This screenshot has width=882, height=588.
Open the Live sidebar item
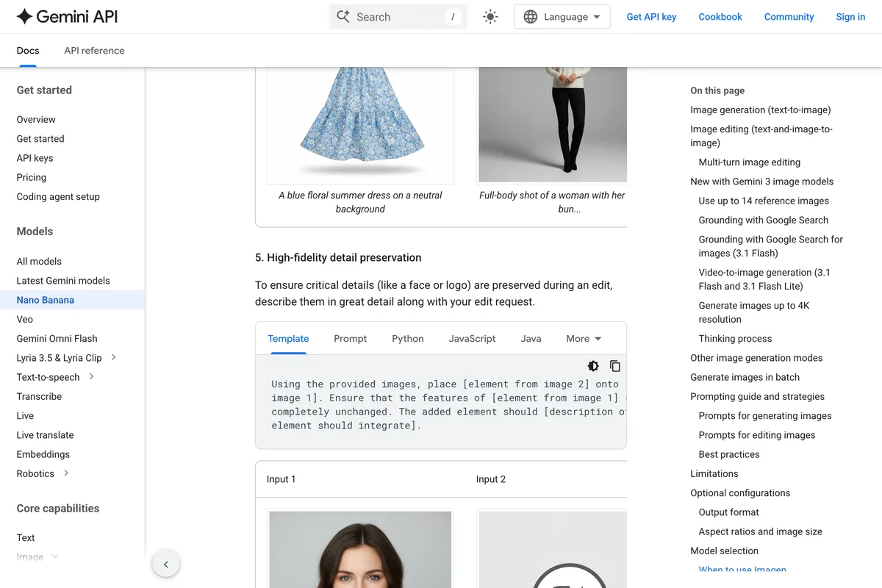(25, 415)
